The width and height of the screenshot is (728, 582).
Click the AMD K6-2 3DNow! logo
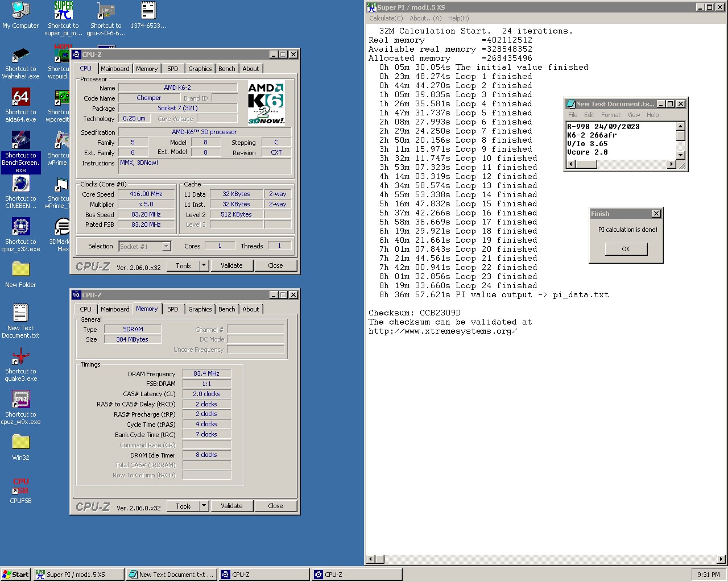tap(266, 103)
